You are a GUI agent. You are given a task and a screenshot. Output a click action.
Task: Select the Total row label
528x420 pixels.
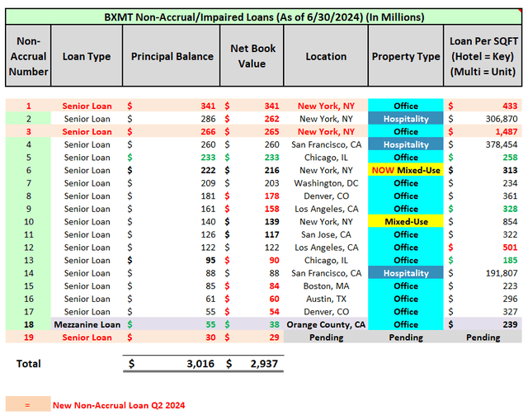[x=28, y=364]
